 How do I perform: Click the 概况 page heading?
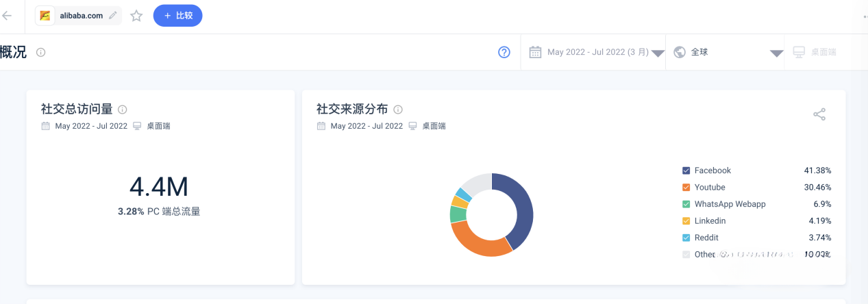pos(13,52)
